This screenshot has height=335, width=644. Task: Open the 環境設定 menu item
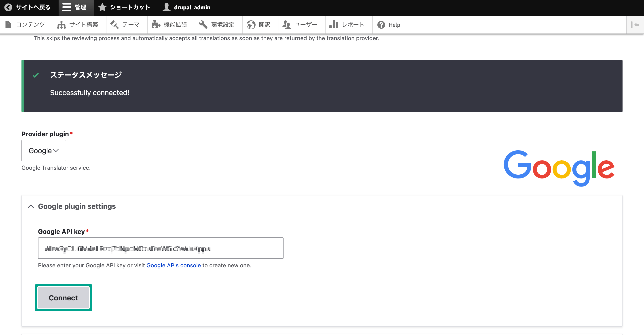coord(218,25)
